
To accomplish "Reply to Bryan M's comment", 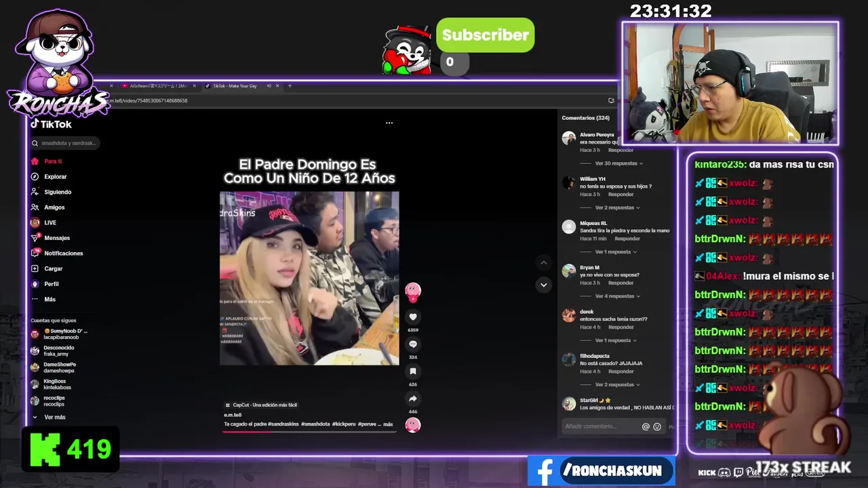I will coord(620,283).
